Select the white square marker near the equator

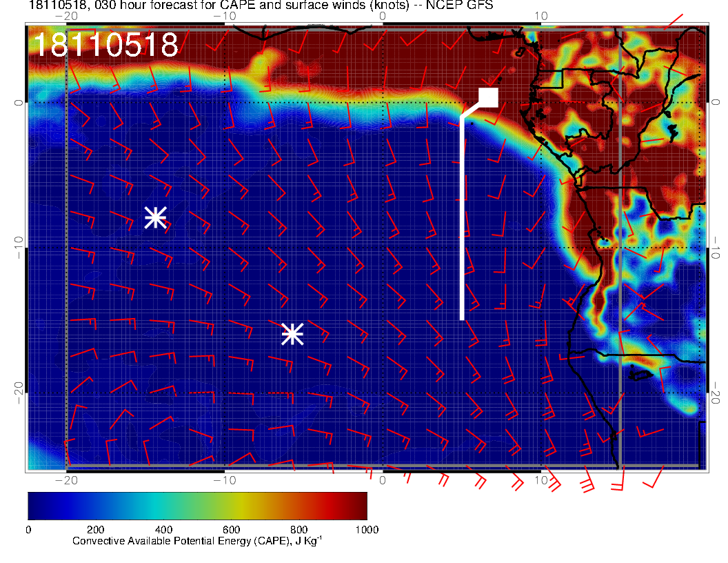click(489, 98)
